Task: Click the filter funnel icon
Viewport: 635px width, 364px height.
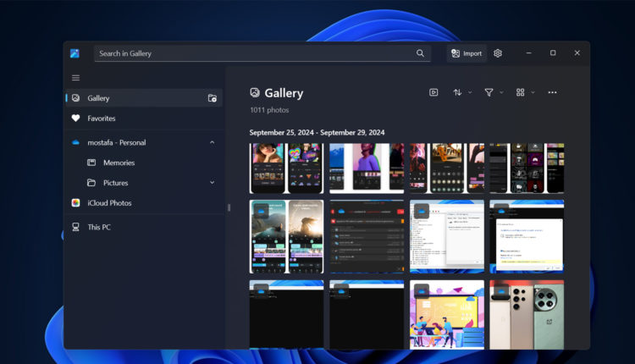Action: tap(489, 93)
